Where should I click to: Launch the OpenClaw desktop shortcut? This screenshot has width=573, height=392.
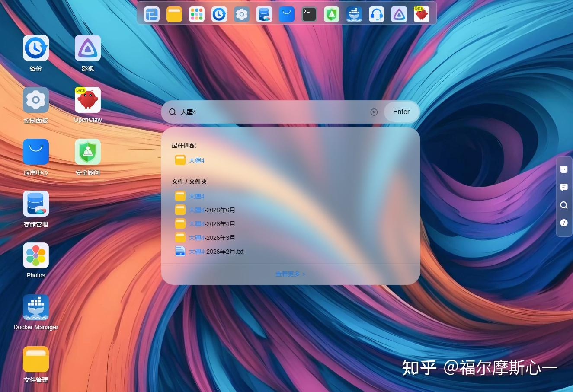[x=88, y=100]
